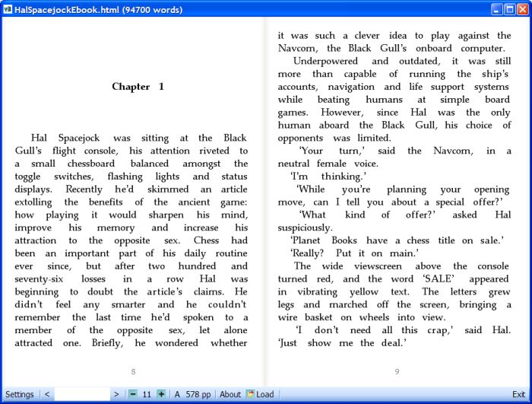532x404 pixels.
Task: Click the word 'chessboard' on left page
Action: [x=91, y=164]
